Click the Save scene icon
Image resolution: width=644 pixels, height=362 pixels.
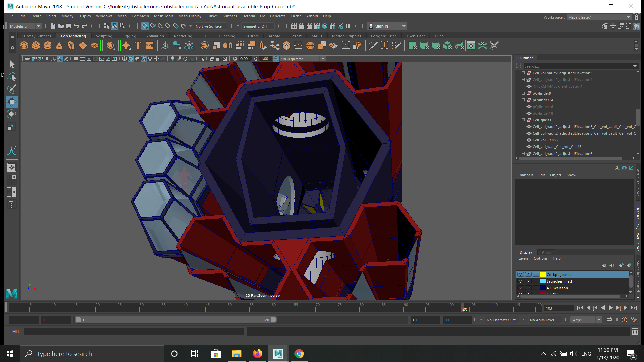[x=69, y=26]
